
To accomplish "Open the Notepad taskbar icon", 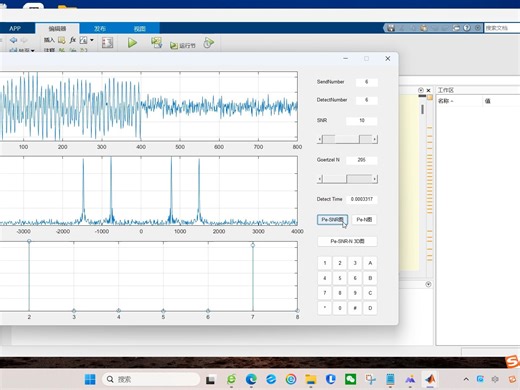I will (x=390, y=379).
